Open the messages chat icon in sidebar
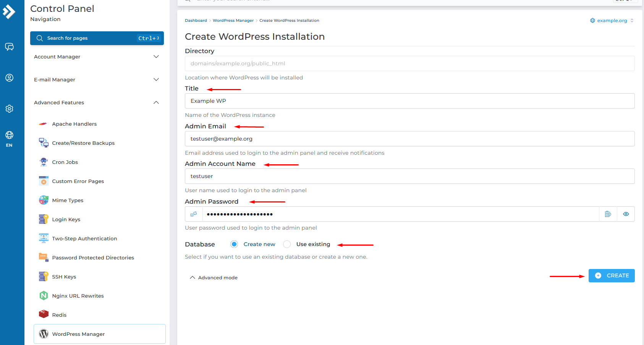 click(x=9, y=47)
